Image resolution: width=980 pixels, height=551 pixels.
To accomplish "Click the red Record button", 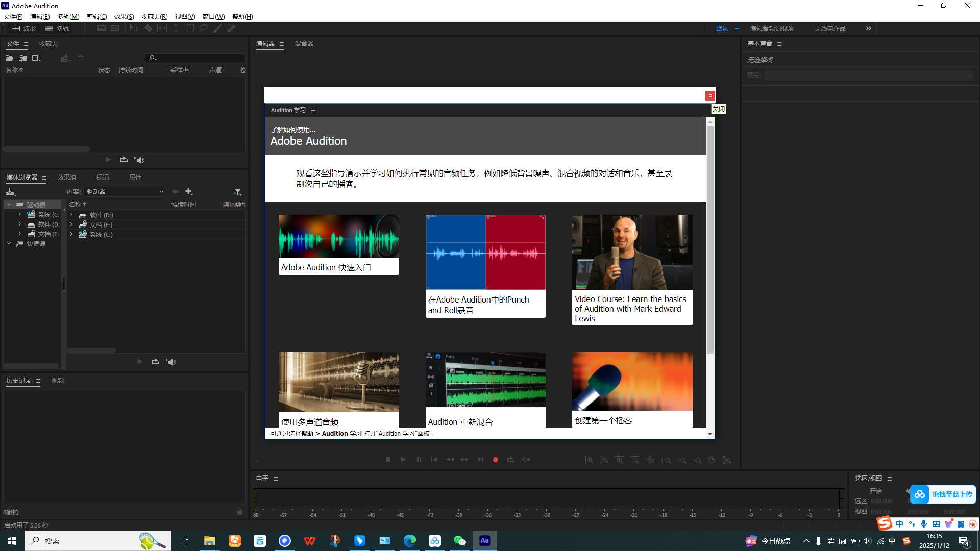I will 496,460.
